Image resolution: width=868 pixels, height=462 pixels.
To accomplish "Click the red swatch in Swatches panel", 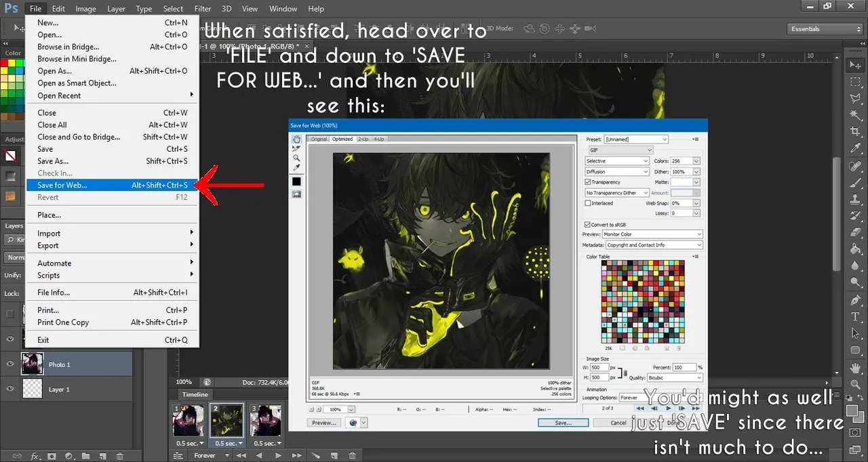I will pos(4,63).
